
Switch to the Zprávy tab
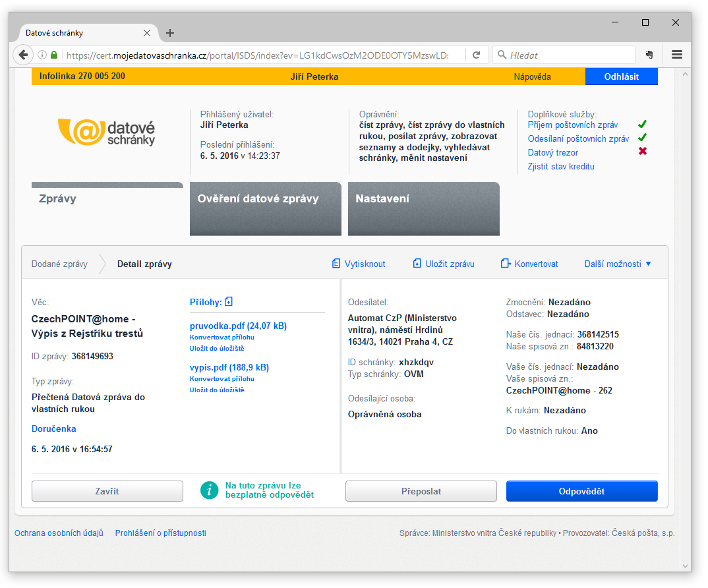pos(107,209)
